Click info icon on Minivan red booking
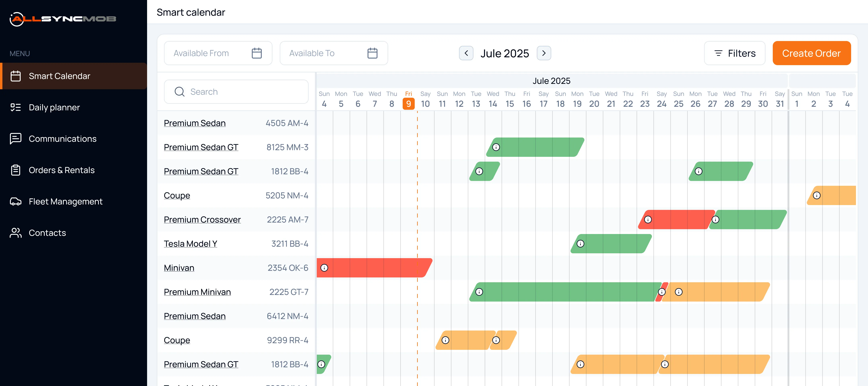Screen dimensions: 868x386 pos(324,268)
